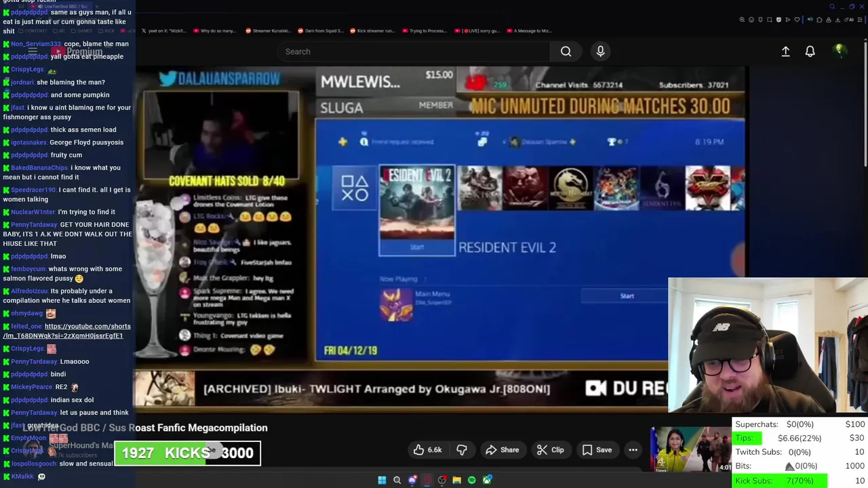Screen dimensions: 868x488
Task: Click the recommended Channel 4 News video thumbnail
Action: click(691, 449)
